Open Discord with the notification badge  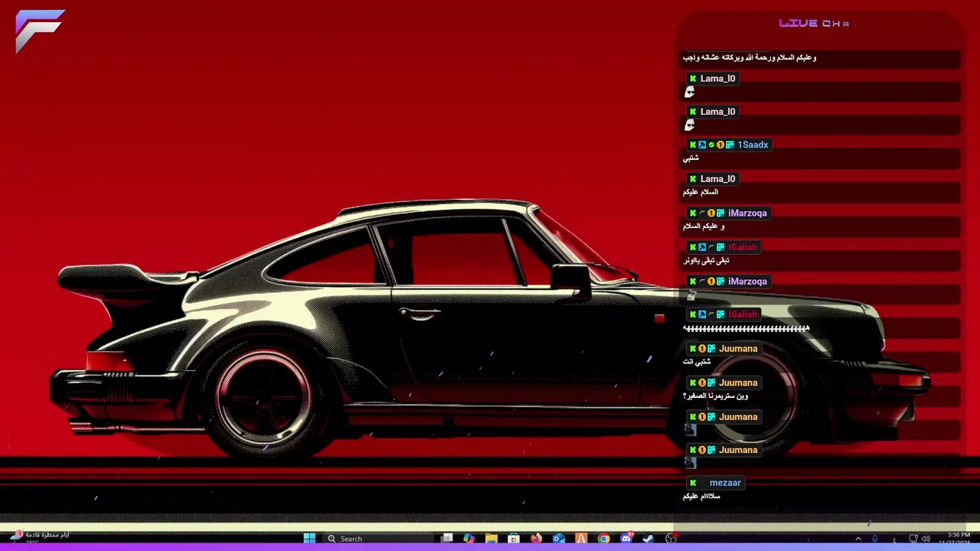point(626,539)
